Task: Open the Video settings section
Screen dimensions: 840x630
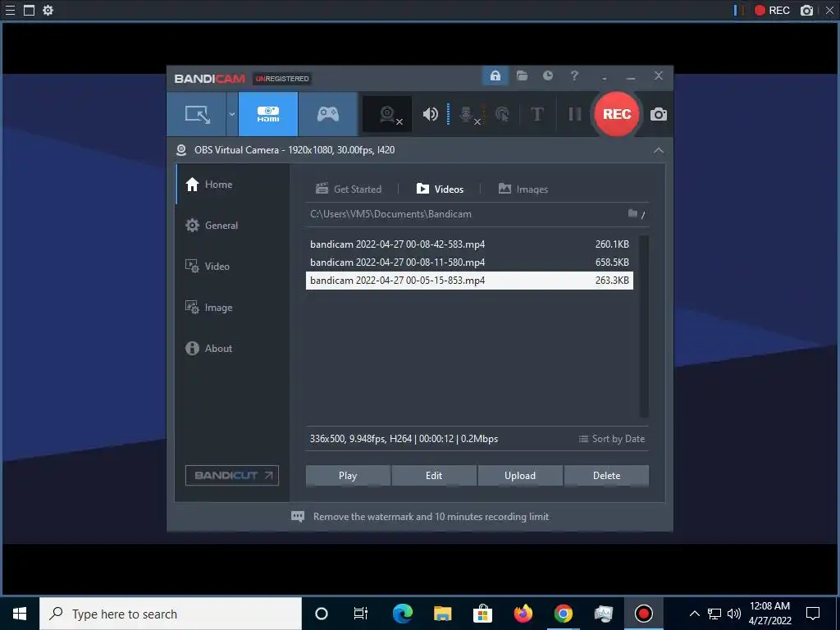Action: click(x=232, y=267)
